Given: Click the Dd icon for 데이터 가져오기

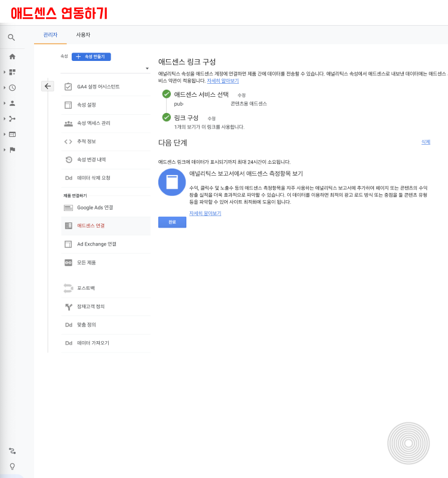Looking at the screenshot, I should (69, 343).
